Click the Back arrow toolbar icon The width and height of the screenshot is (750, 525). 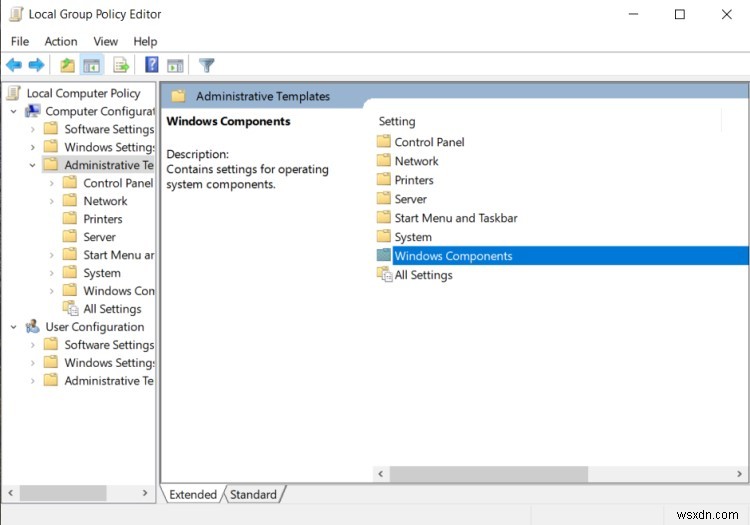tap(14, 65)
